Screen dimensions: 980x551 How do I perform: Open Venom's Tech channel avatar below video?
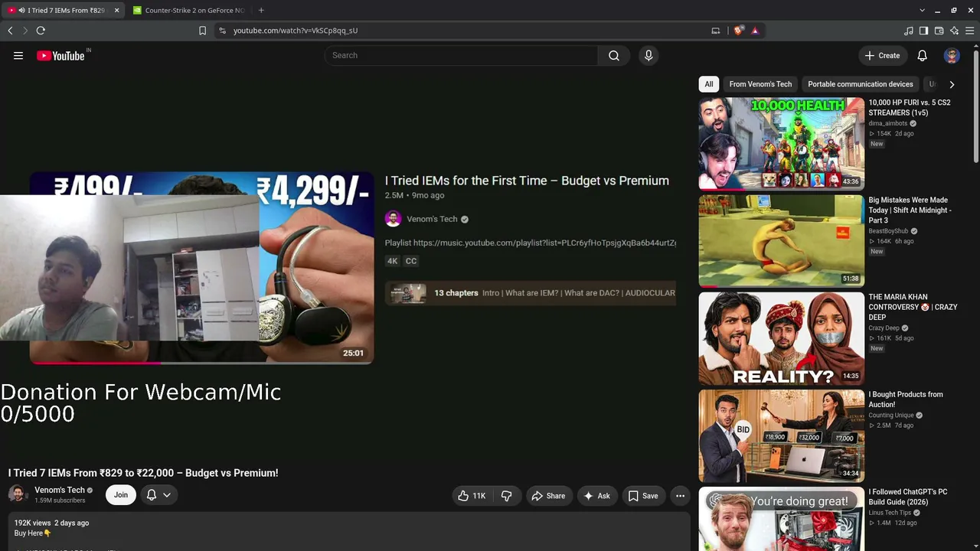[x=17, y=494]
